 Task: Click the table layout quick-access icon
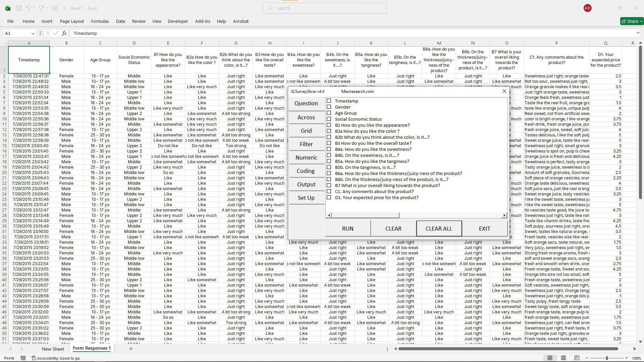[54, 8]
